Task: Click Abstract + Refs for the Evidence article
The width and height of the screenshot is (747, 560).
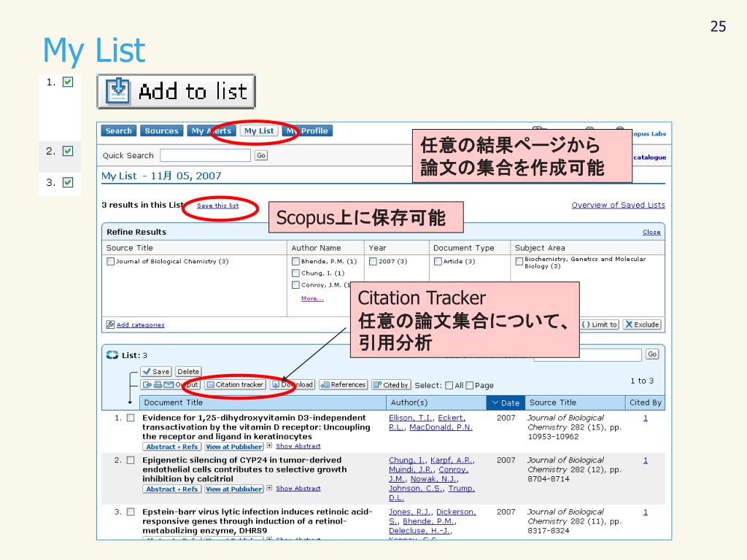Action: click(171, 447)
